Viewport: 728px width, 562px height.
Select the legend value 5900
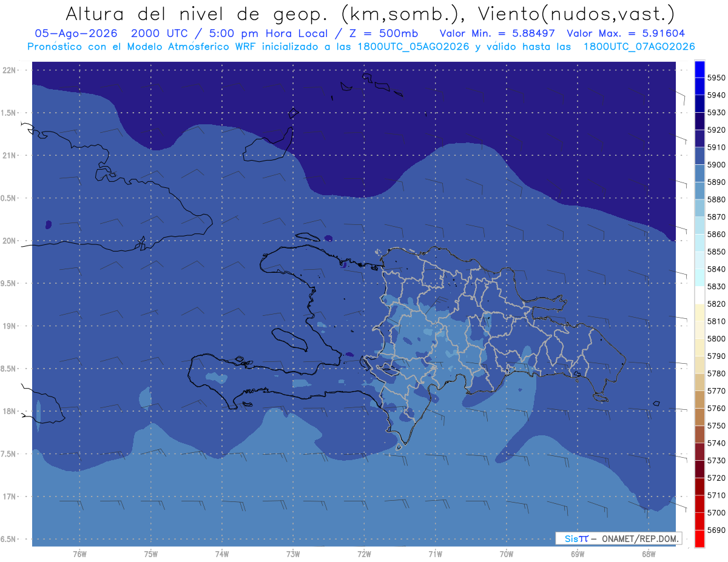[716, 164]
